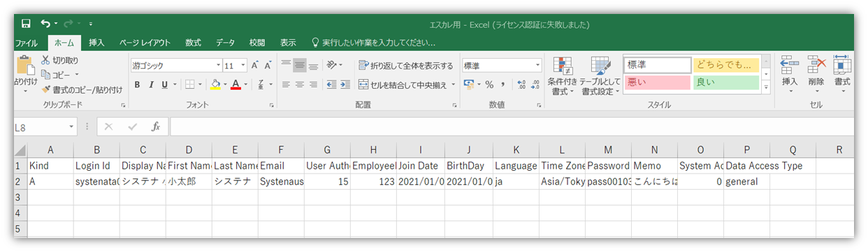
Task: Switch to the データ tab
Action: point(225,43)
